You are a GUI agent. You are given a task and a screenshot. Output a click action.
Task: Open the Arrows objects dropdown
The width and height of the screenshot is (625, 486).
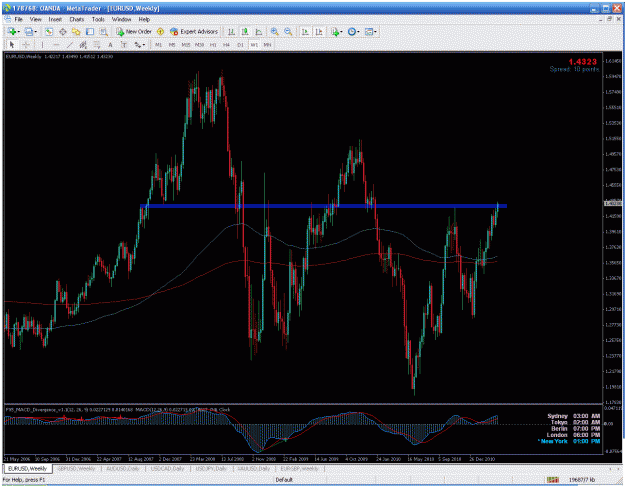(140, 45)
